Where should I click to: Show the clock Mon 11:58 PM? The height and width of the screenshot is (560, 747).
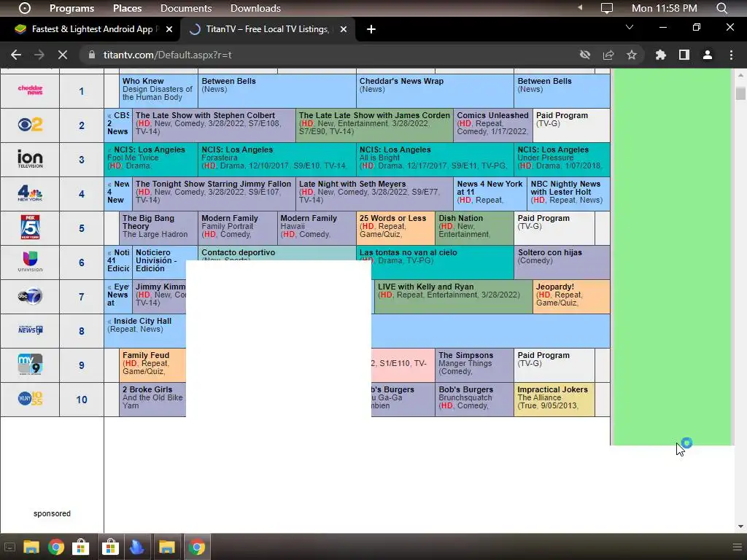(664, 8)
